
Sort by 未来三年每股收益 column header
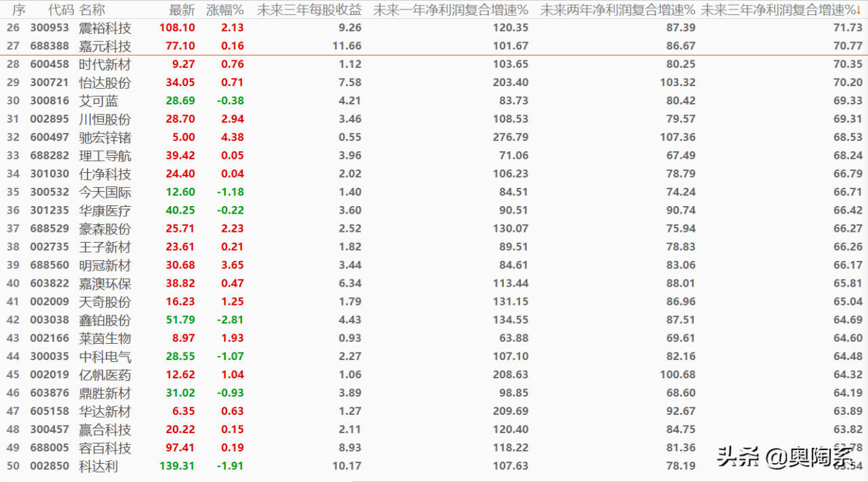pos(309,10)
